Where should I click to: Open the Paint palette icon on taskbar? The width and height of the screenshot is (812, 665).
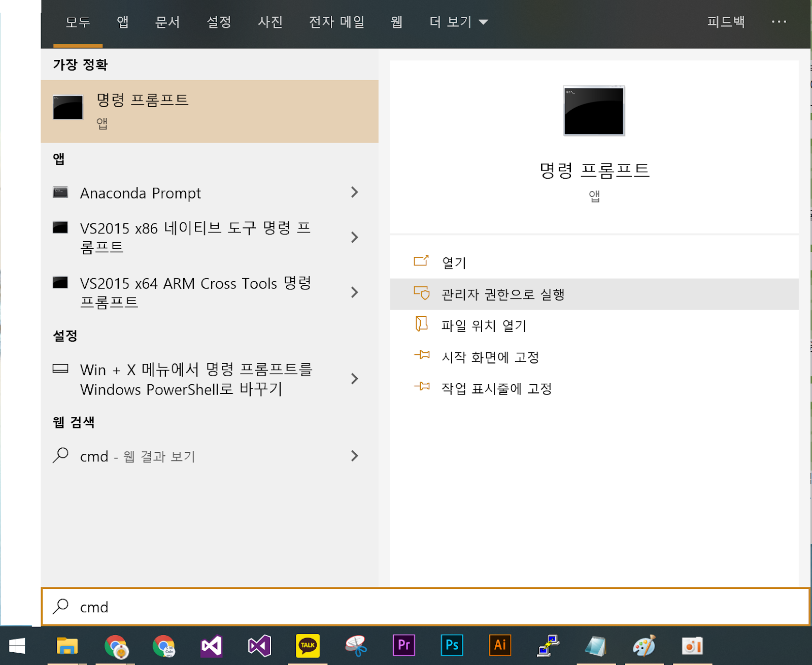(645, 646)
